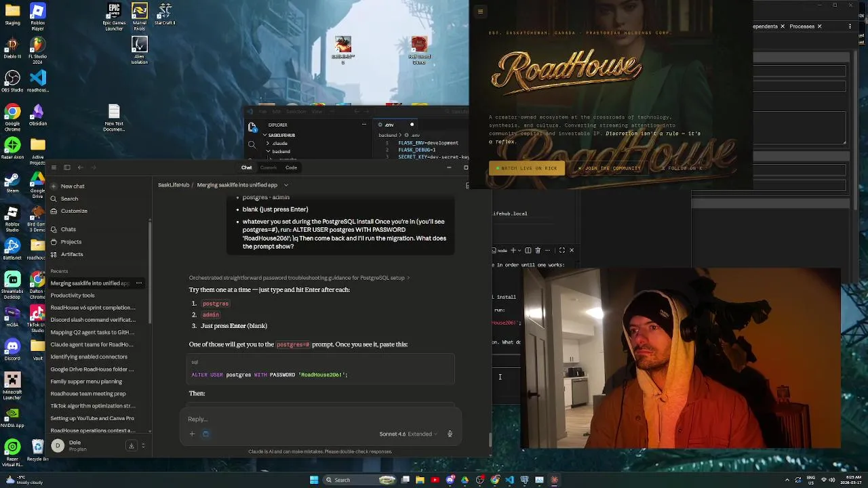Click the new terminal plus icon in the terminal panel
This screenshot has width=868, height=488.
click(513, 250)
